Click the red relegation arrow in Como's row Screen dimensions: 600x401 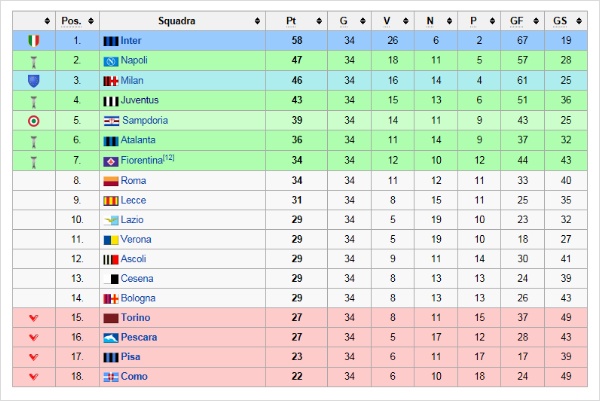[34, 377]
